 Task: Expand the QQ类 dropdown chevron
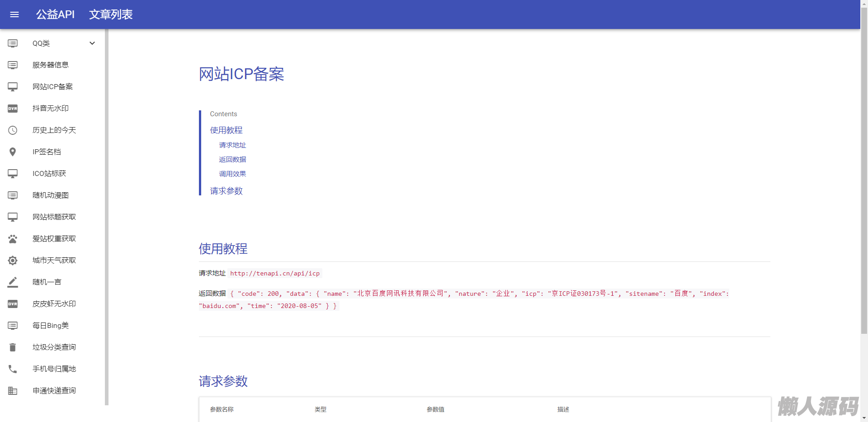tap(92, 43)
